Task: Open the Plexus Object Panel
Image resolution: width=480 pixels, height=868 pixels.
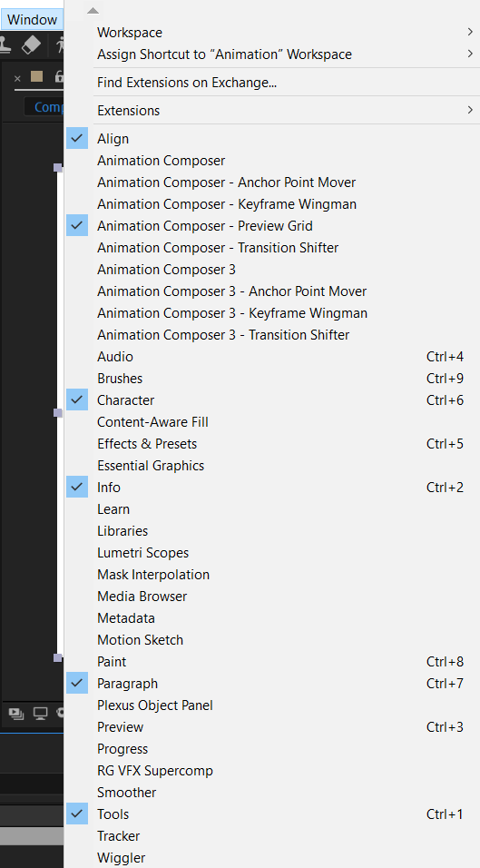Action: 271,705
